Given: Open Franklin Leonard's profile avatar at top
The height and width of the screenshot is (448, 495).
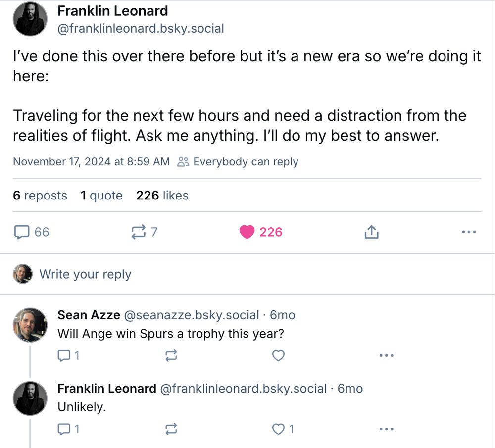Looking at the screenshot, I should [30, 19].
